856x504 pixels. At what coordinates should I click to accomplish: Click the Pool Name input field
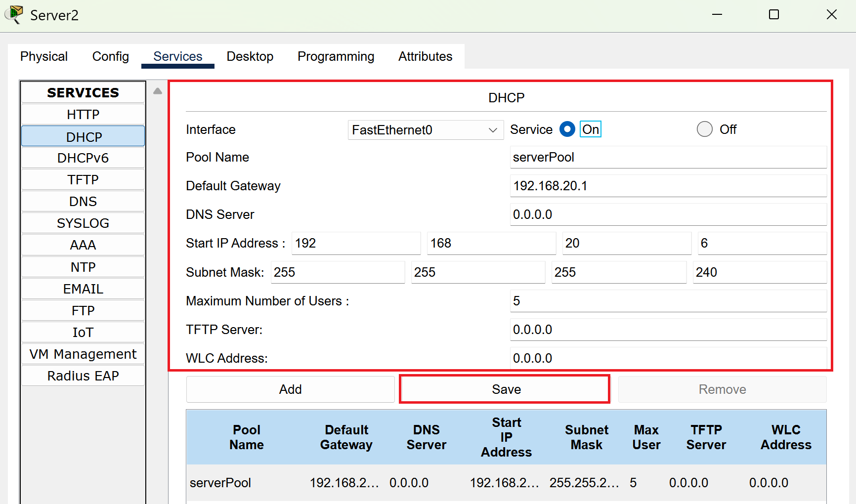coord(668,157)
